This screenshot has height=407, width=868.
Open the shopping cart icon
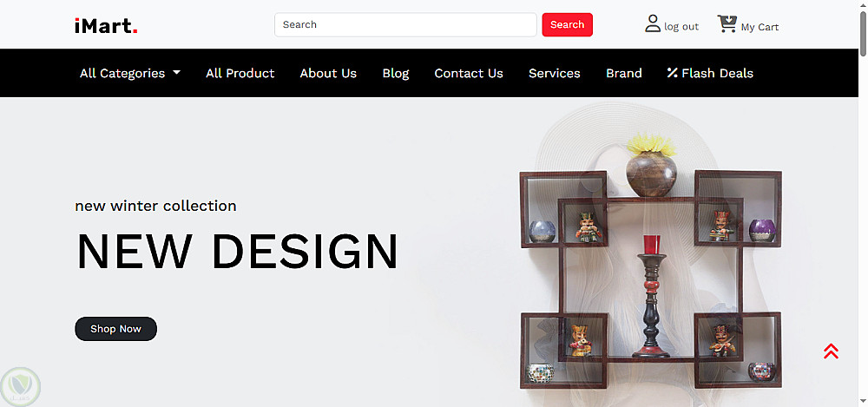(727, 23)
